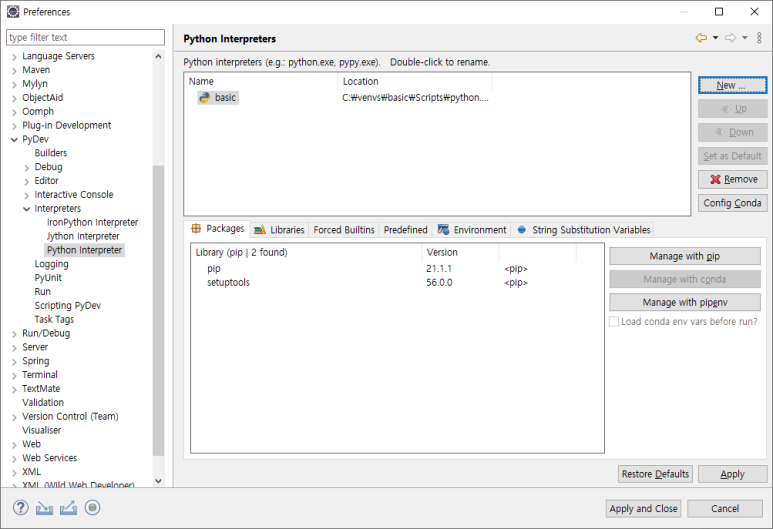
Task: Collapse the PyDev tree node
Action: tap(14, 140)
